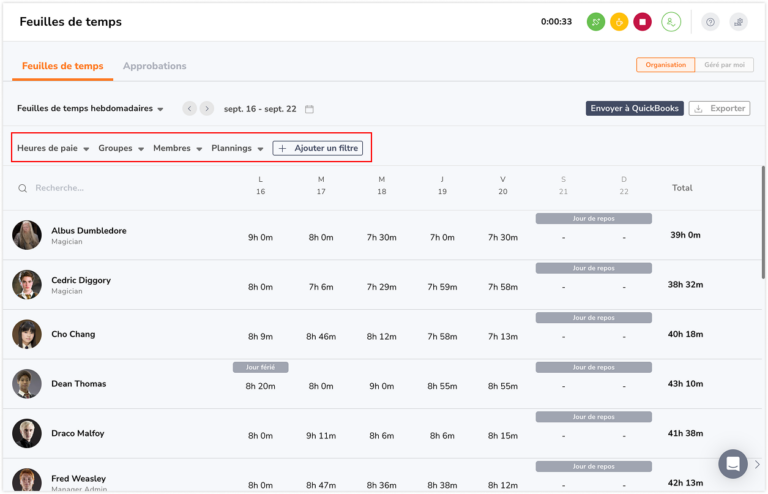Click Dean Thomas's total 43h 10m

point(685,383)
